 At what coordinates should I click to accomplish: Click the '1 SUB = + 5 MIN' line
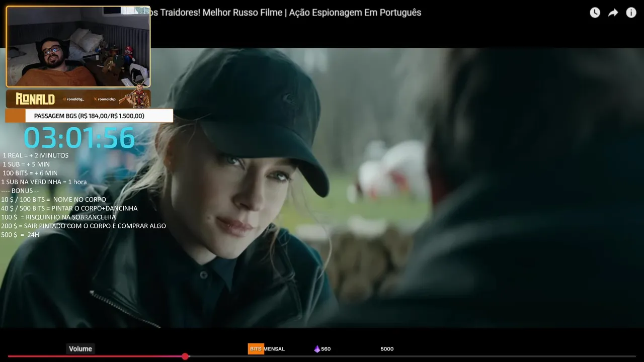26,164
